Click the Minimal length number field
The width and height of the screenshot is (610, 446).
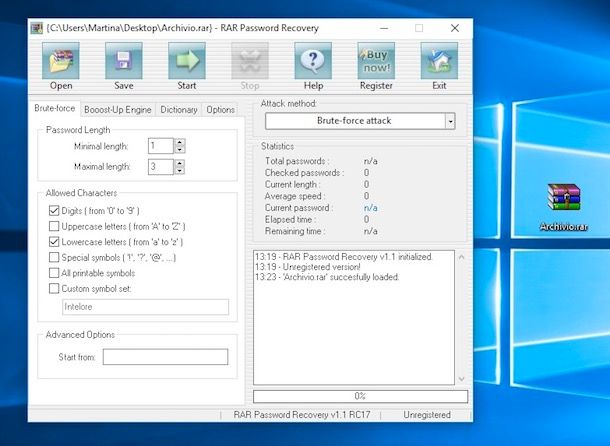(x=161, y=146)
